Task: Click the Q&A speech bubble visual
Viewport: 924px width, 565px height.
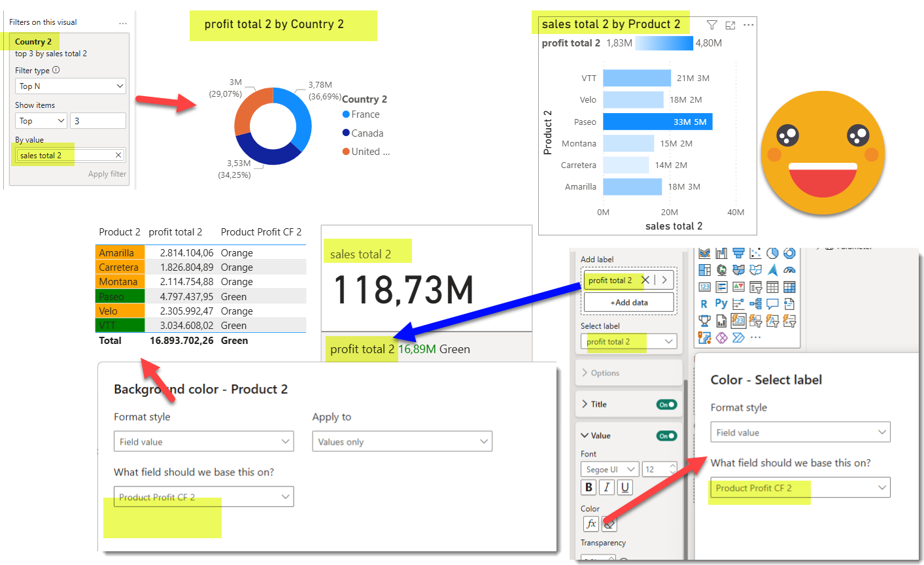Action: [772, 304]
